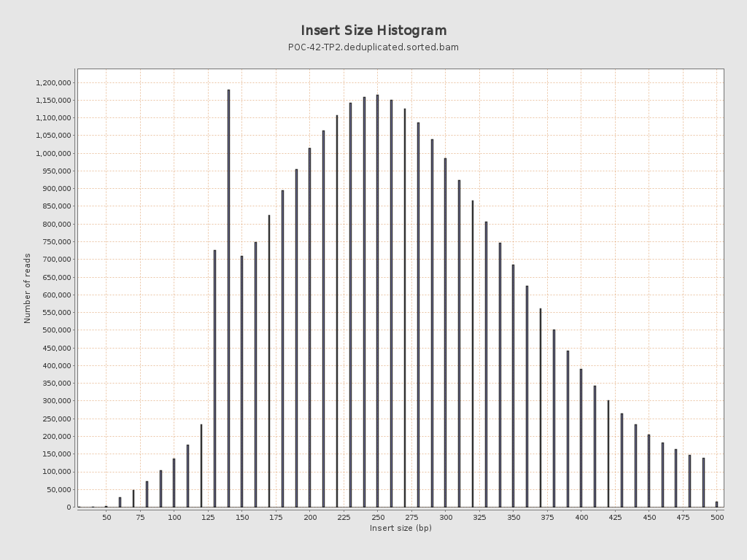The width and height of the screenshot is (747, 560).
Task: Click the y-axis tick value '750,000'
Action: pyautogui.click(x=56, y=242)
